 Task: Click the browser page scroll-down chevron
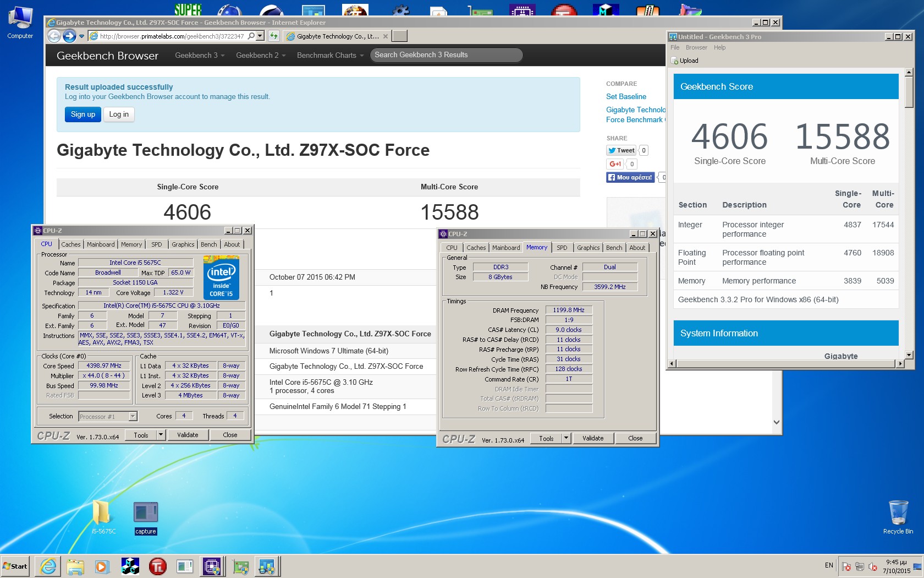coord(777,422)
